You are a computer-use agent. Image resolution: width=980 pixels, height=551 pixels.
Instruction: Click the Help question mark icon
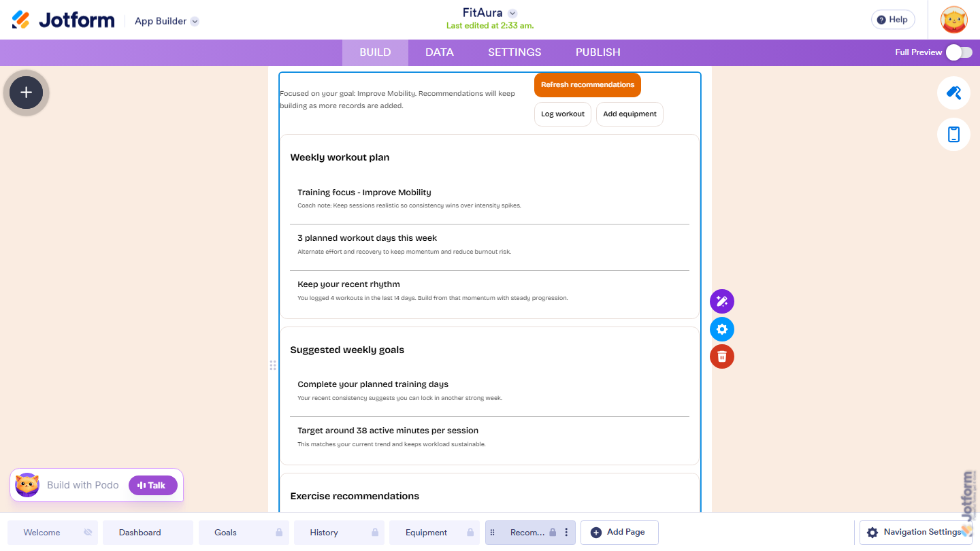(x=881, y=20)
